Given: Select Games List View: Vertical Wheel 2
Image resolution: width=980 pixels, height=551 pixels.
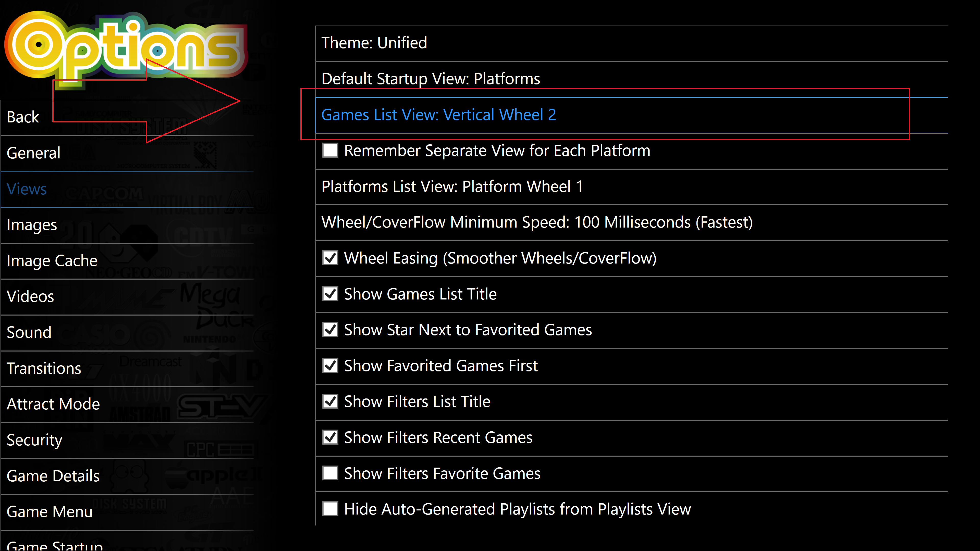Looking at the screenshot, I should point(632,115).
